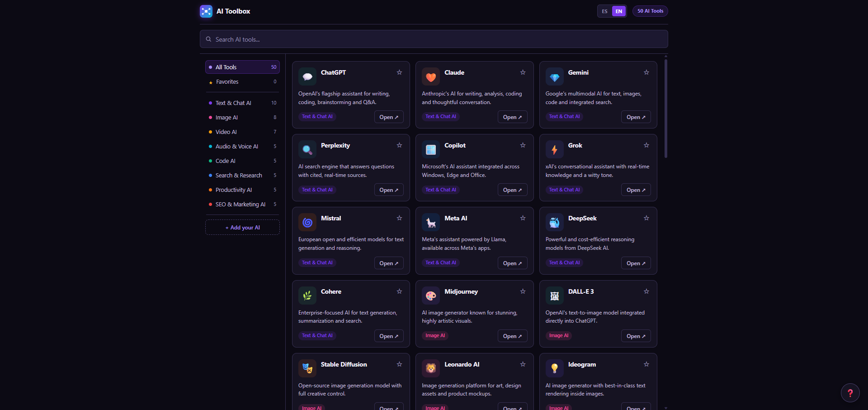Toggle the Gemini favorite star
Screen dimensions: 868x410
[x=646, y=72]
